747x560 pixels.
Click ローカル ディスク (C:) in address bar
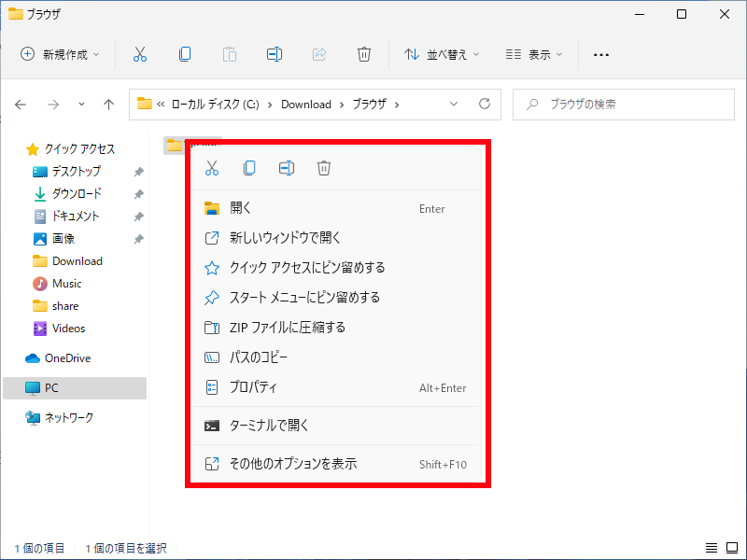(216, 105)
